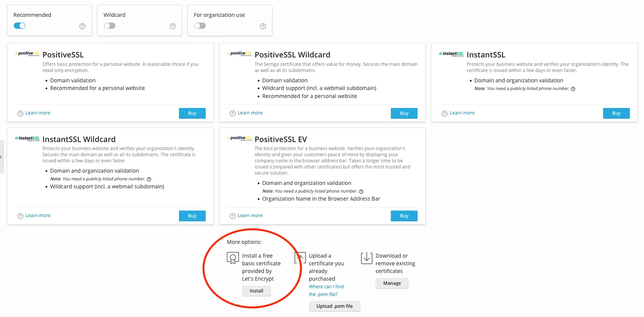Open 'Where can I find the .pem file?' link

pos(326,290)
